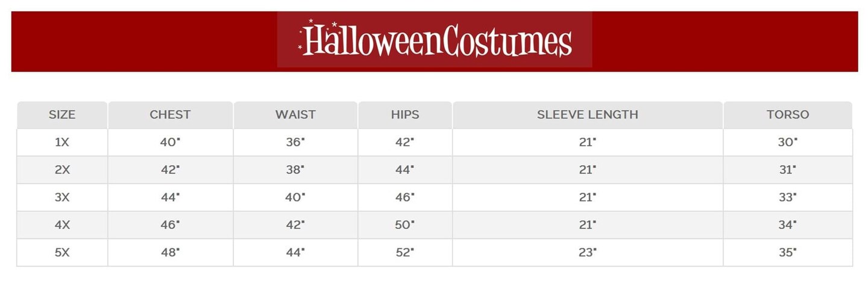
Task: Select the 5X size row label
Action: coord(62,253)
